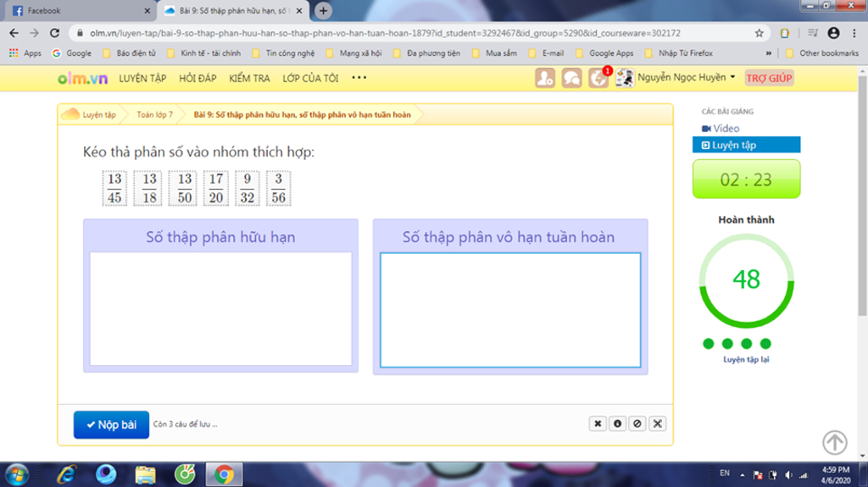
Task: Click the 02 : 23 timer
Action: click(x=746, y=180)
